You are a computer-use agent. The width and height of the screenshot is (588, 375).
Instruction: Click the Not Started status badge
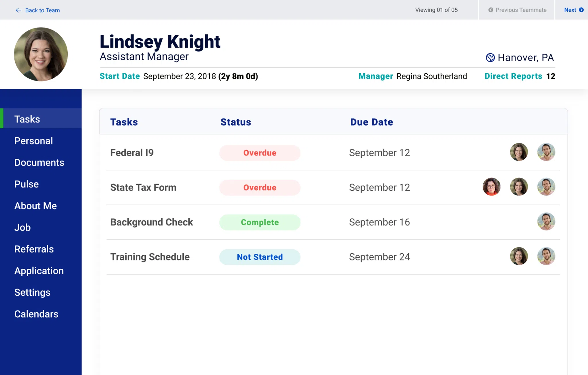click(260, 257)
